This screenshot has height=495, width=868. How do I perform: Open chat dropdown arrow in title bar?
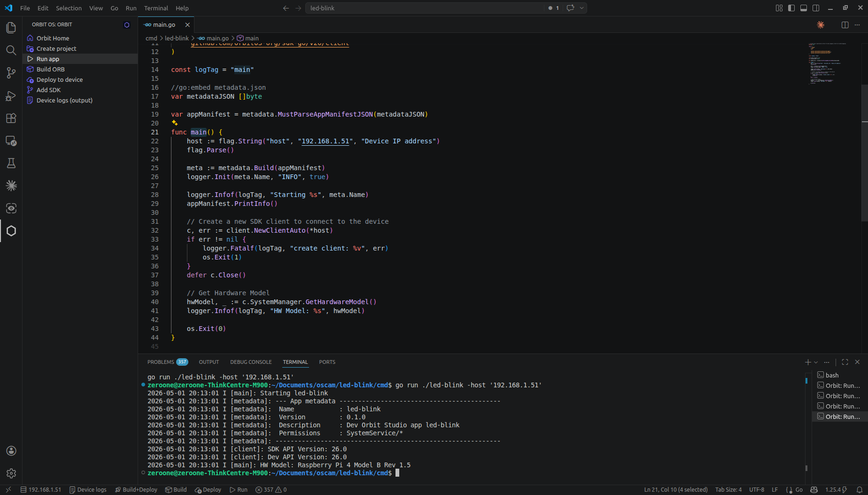click(581, 8)
